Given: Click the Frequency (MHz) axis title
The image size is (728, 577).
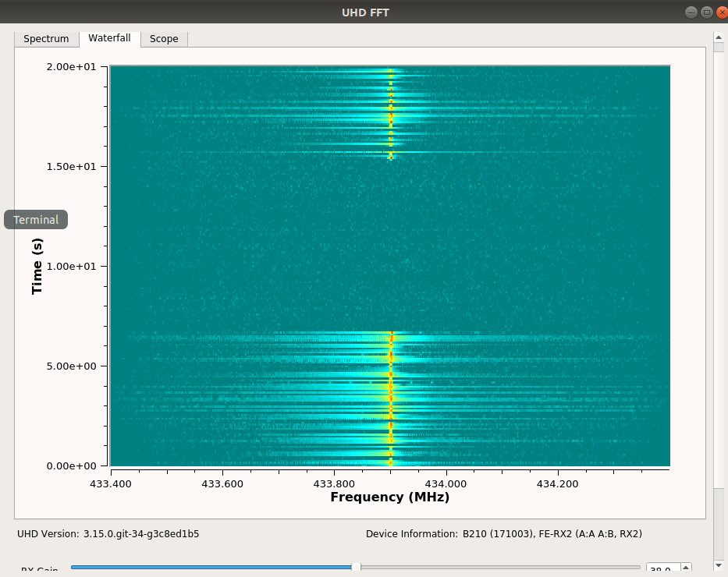Looking at the screenshot, I should (x=389, y=497).
